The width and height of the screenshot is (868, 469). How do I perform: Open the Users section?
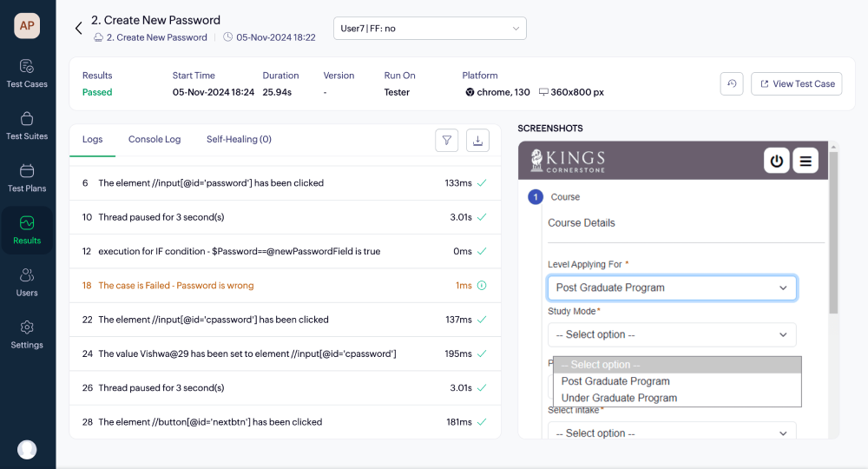pyautogui.click(x=27, y=282)
